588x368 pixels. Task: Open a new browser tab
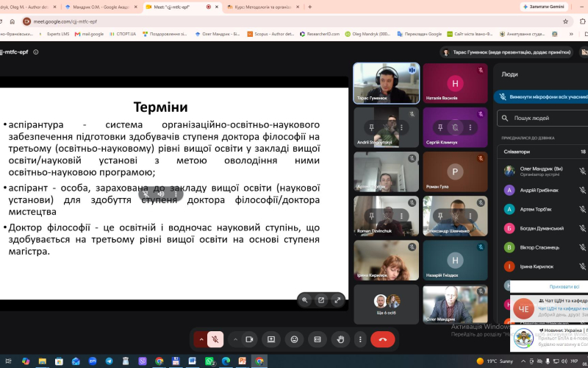click(x=309, y=7)
